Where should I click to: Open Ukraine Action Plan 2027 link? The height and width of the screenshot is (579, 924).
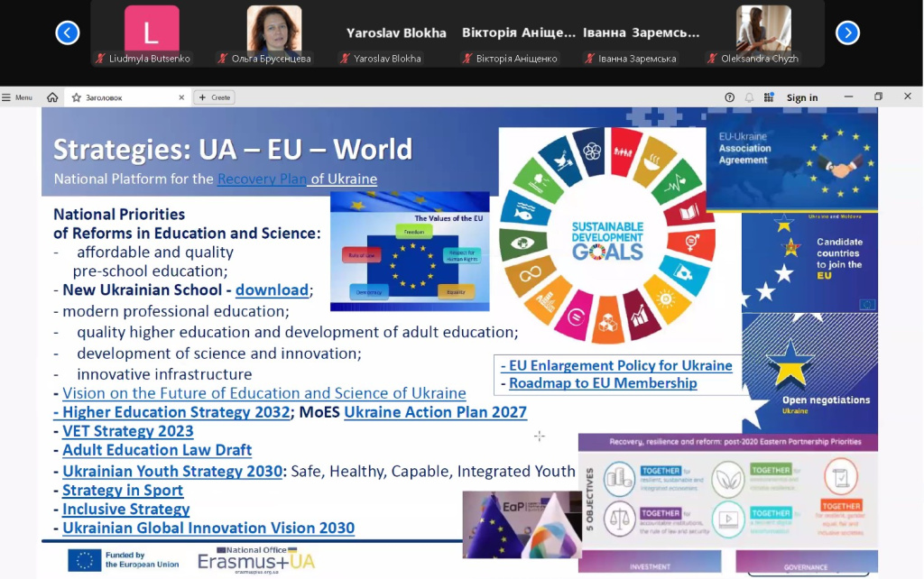click(x=435, y=412)
